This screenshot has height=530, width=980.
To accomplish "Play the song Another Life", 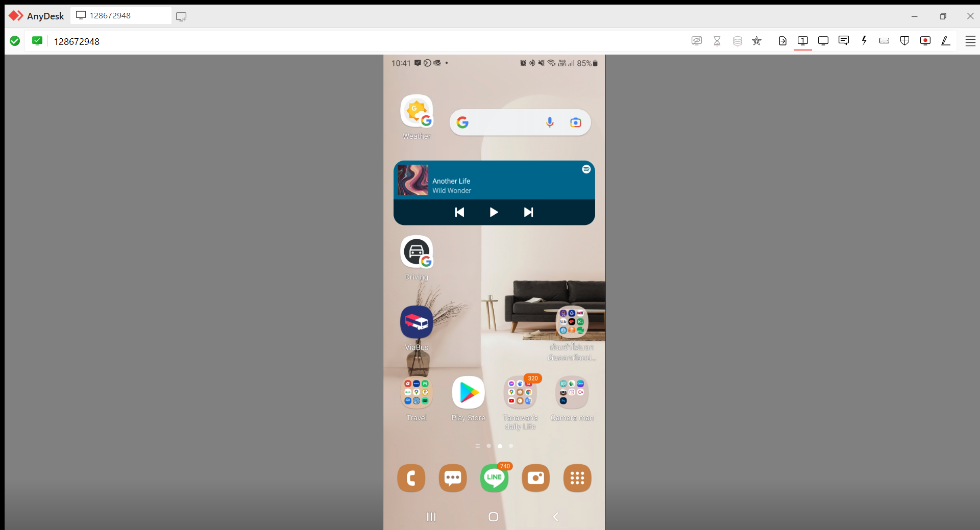I will [x=494, y=212].
